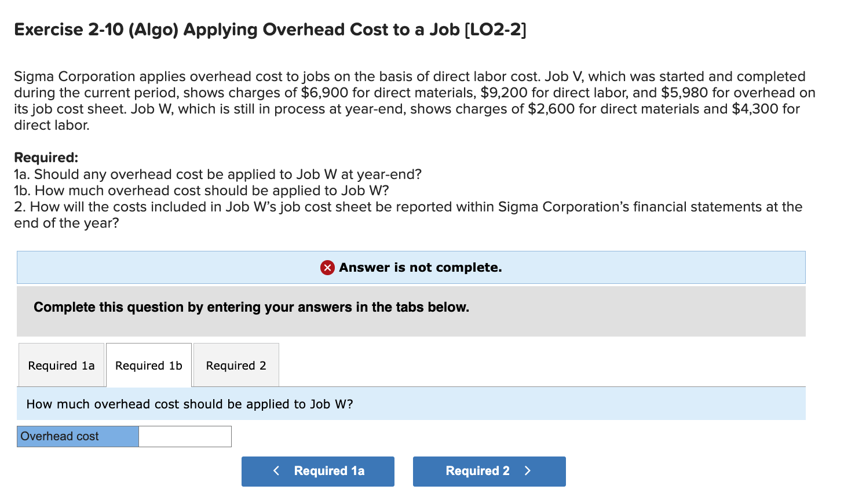Click the Required section heading
855x504 pixels.
coord(45,157)
